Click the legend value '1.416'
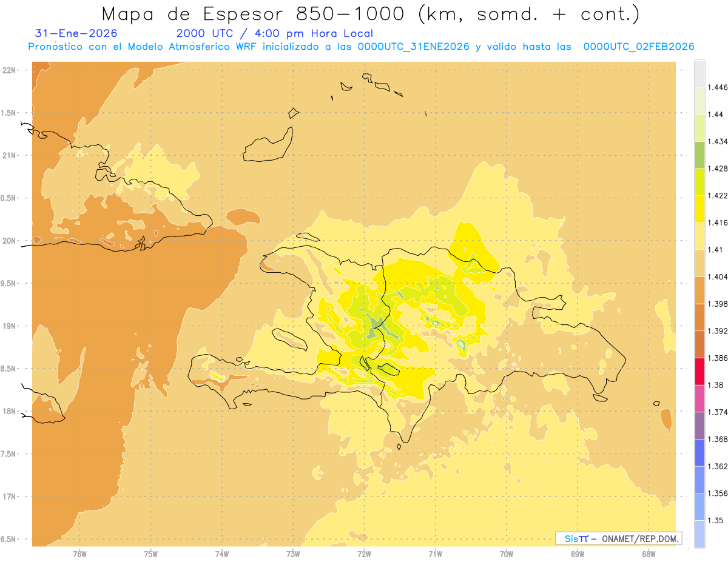Image resolution: width=728 pixels, height=562 pixels. pyautogui.click(x=717, y=222)
